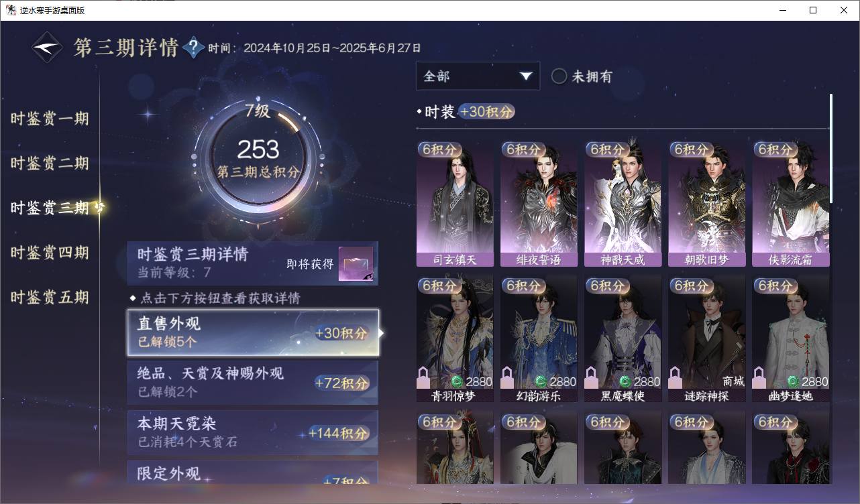860x504 pixels.
Task: Select 时鉴赏五期 tab
Action: tap(50, 298)
